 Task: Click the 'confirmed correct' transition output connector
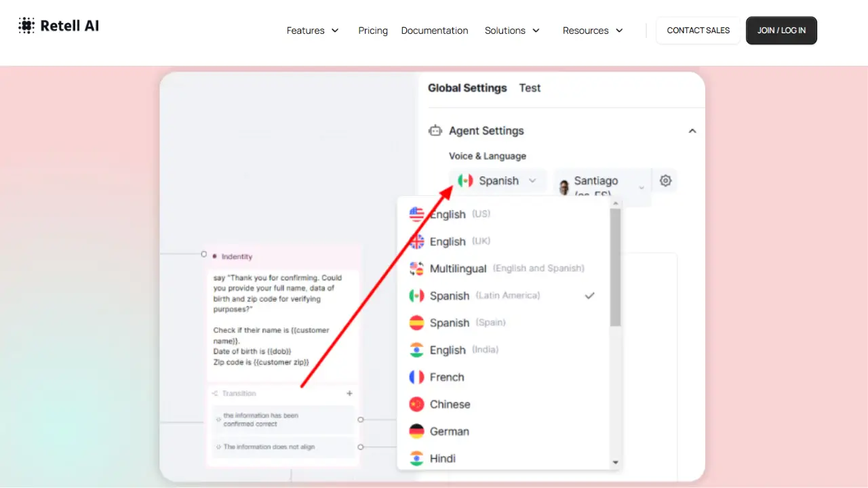[x=361, y=420]
